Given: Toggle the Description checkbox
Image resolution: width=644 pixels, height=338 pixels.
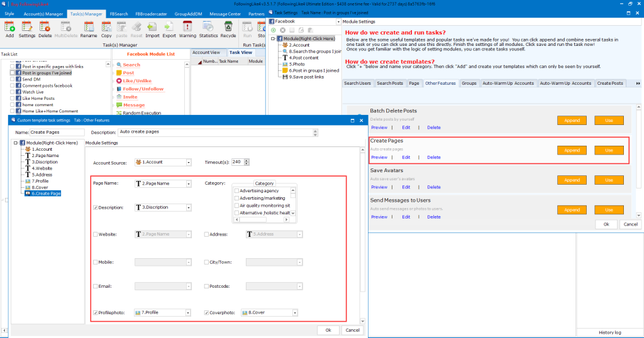Looking at the screenshot, I should (x=96, y=207).
